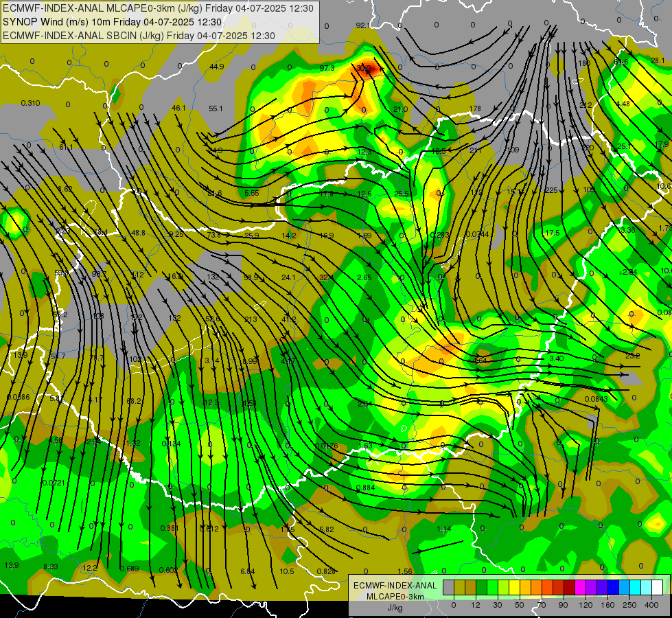This screenshot has width=672, height=618.
Task: Click the 14.2 data value
Action: click(x=289, y=236)
